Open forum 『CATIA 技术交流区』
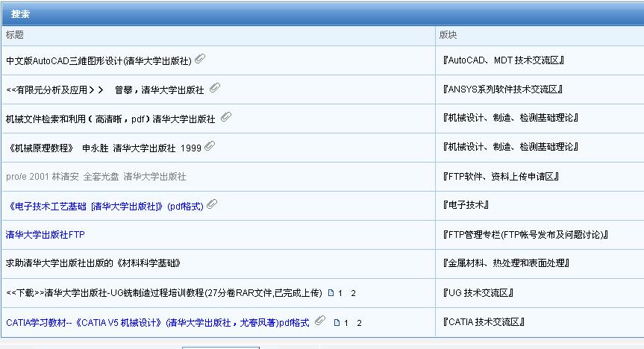 click(484, 322)
